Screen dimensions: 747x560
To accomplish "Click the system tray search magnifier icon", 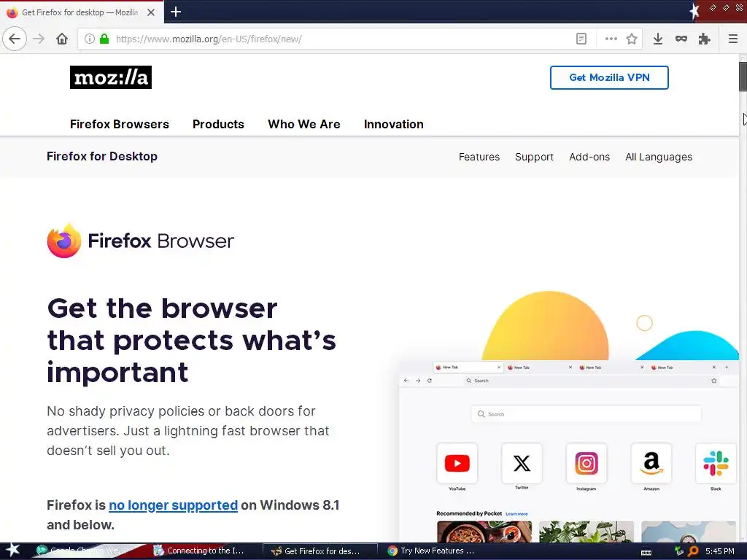I will 693,551.
